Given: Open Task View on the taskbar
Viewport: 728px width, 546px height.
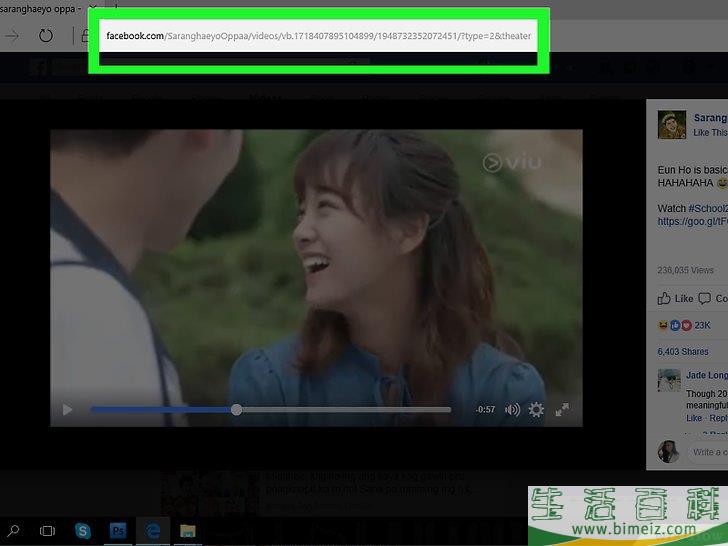Looking at the screenshot, I should pyautogui.click(x=47, y=531).
